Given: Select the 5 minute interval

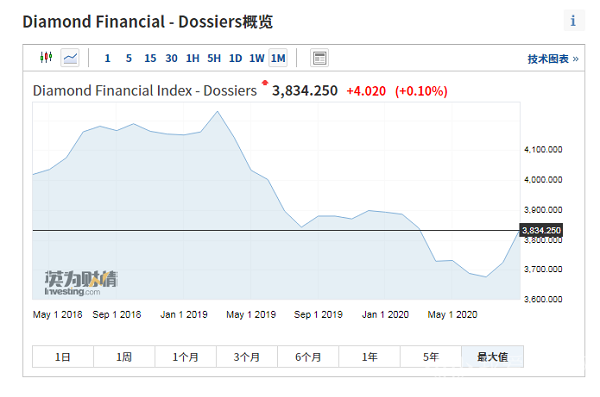Looking at the screenshot, I should pyautogui.click(x=129, y=58).
